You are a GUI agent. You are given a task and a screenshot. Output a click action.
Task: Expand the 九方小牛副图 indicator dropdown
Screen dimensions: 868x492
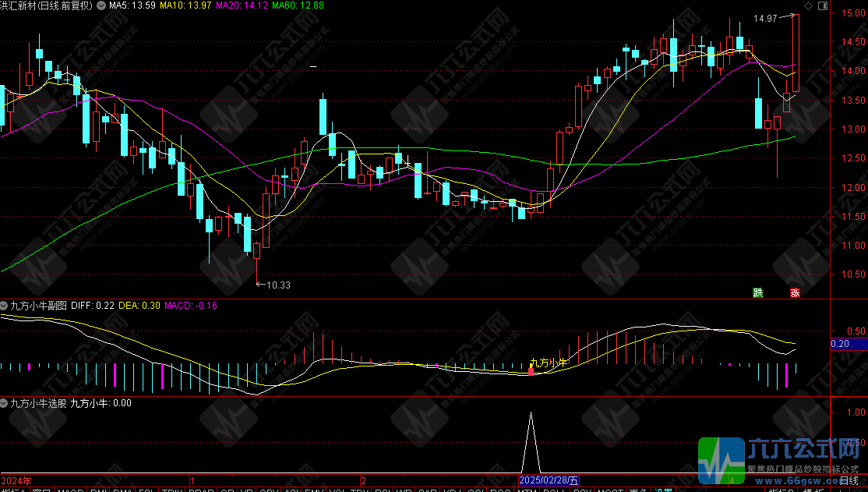(5, 306)
